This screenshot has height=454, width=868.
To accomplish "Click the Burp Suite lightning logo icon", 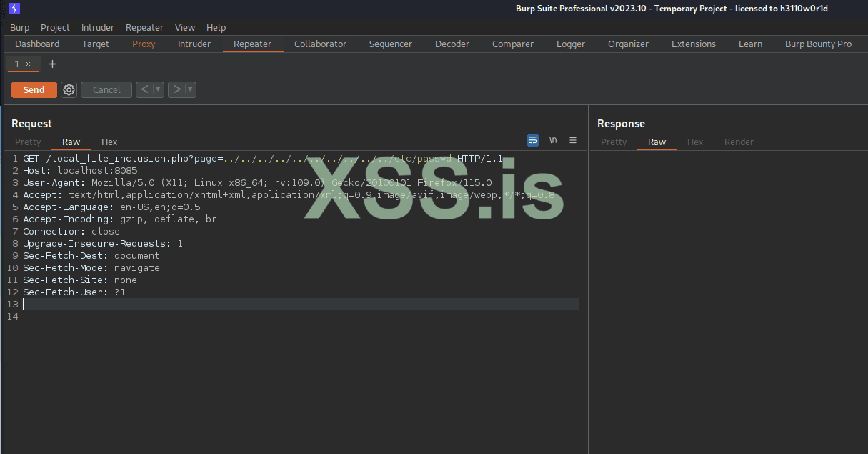I will (14, 9).
